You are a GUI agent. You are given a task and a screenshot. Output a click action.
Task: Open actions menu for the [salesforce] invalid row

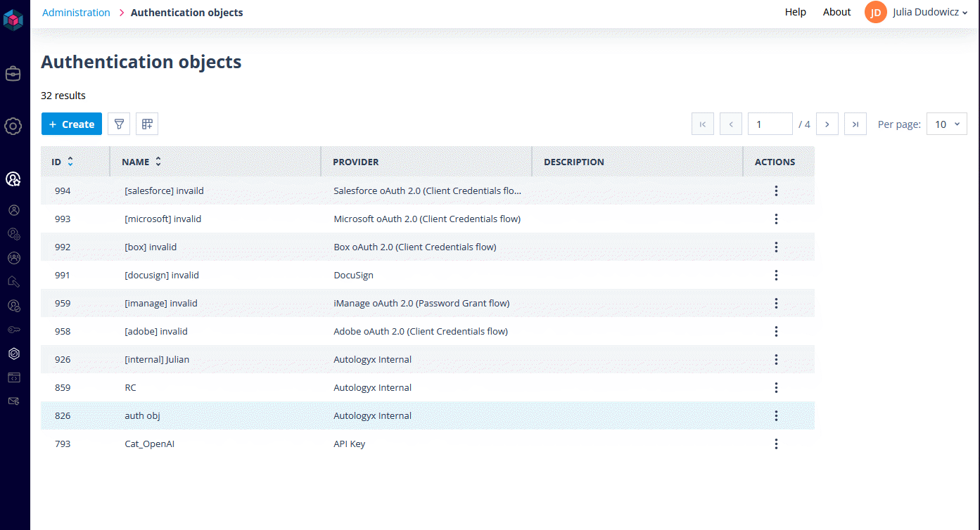pos(776,190)
